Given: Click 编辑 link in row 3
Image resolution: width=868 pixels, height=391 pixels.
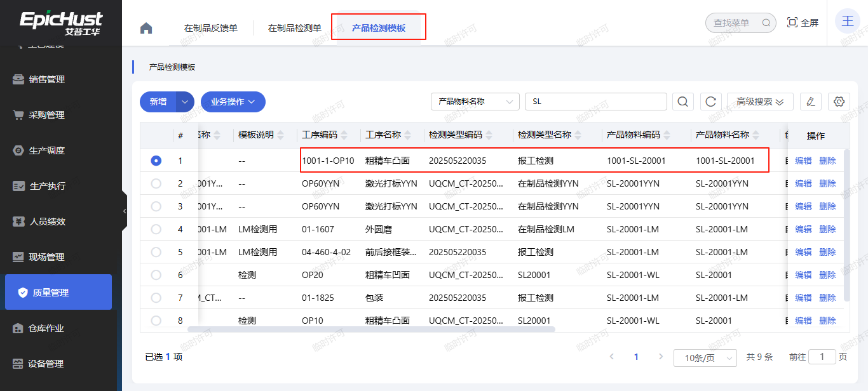Looking at the screenshot, I should coord(803,206).
